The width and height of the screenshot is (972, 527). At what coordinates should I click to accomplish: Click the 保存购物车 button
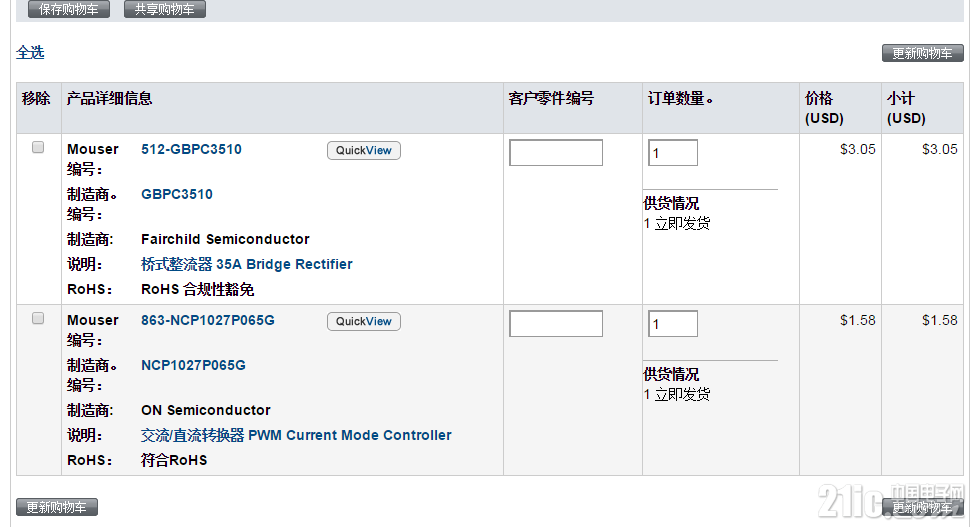click(x=69, y=9)
